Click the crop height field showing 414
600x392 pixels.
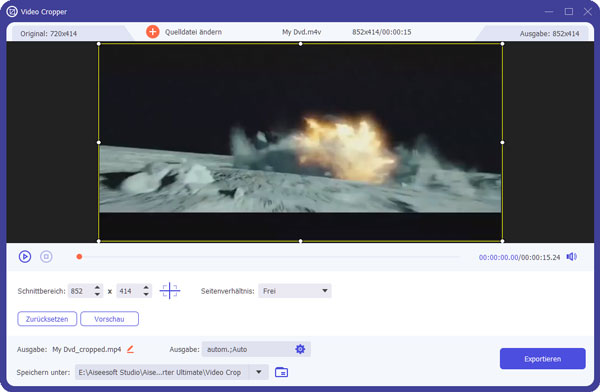pos(129,291)
